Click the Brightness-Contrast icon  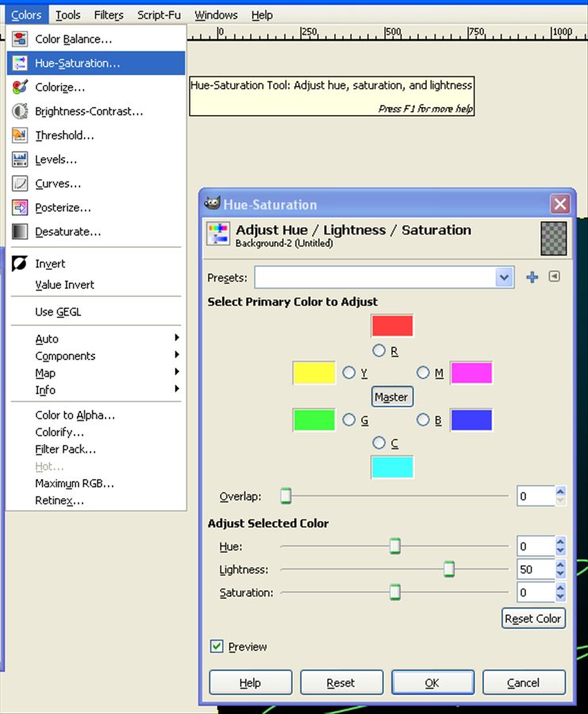[x=20, y=111]
